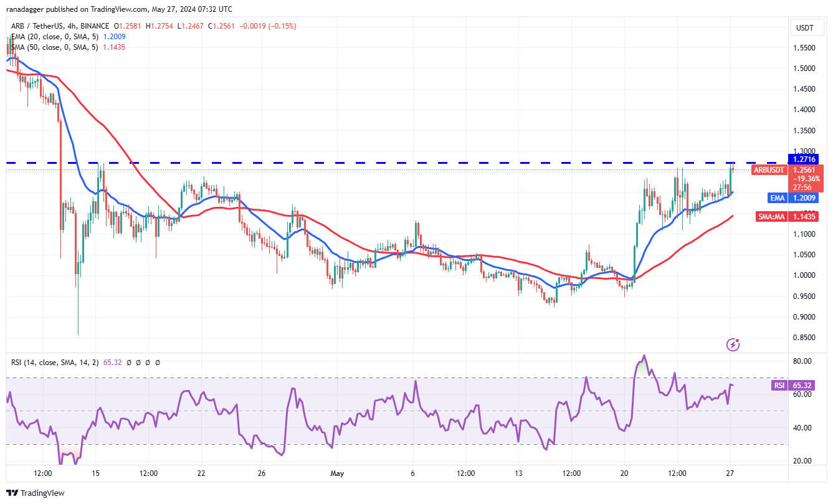This screenshot has width=833, height=504.
Task: Click the '20' date on time axis
Action: pos(625,473)
